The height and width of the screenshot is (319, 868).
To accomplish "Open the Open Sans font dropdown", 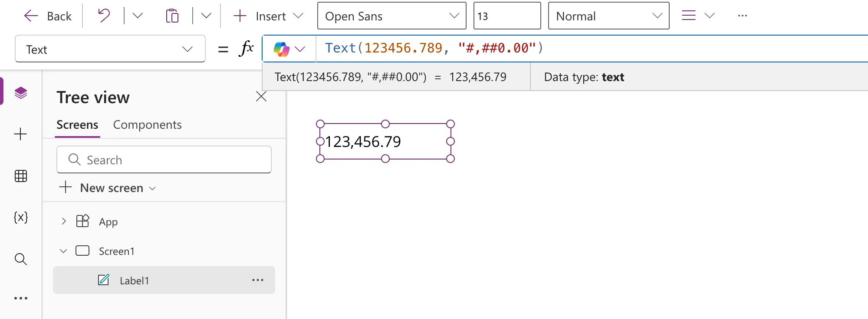I will [392, 16].
